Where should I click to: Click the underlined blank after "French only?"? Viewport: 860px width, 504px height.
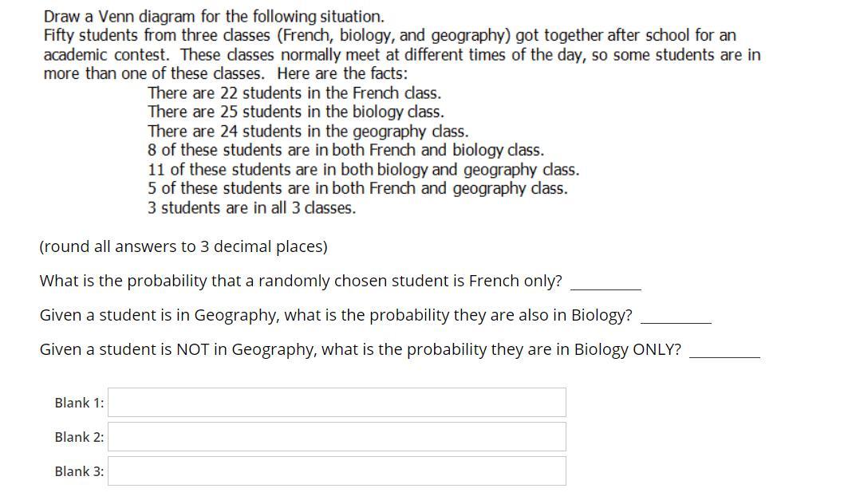pos(606,283)
